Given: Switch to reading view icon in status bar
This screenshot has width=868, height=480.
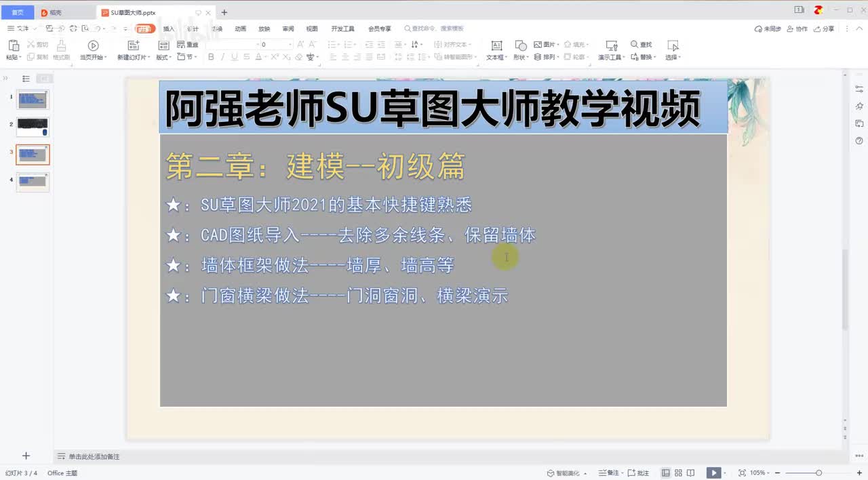Looking at the screenshot, I should click(x=690, y=473).
